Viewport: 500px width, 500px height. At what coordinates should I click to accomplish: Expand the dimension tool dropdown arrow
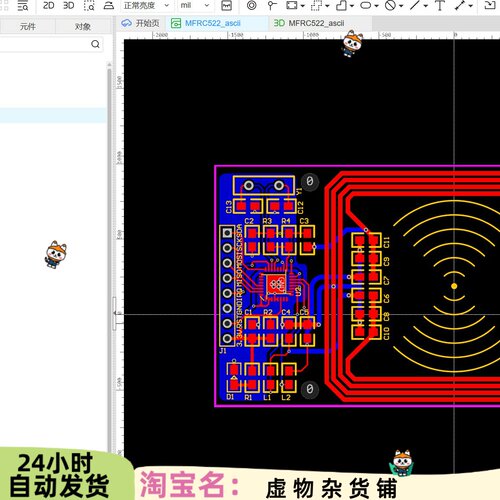tap(471, 6)
